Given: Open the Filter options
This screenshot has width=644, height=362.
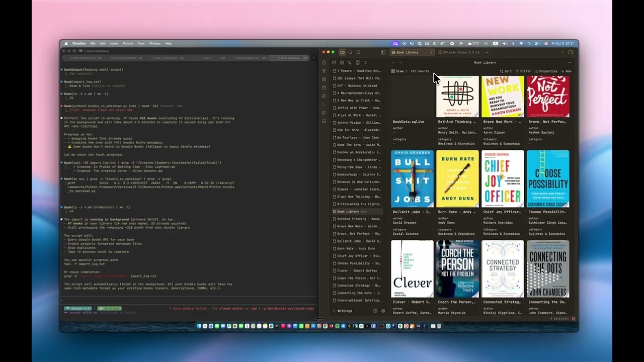Looking at the screenshot, I should coord(523,71).
